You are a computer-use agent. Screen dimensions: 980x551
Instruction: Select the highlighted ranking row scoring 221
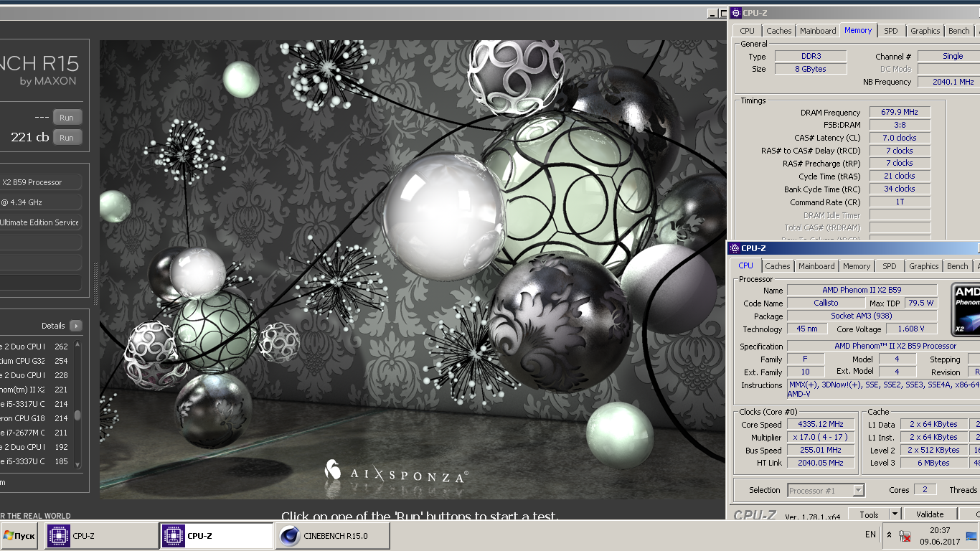click(x=36, y=390)
